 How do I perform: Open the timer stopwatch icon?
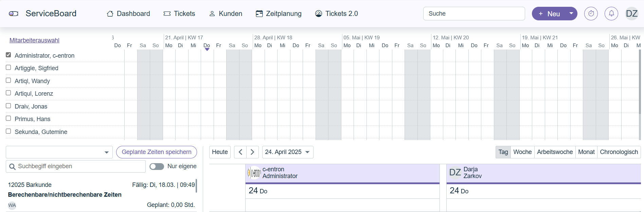[591, 14]
